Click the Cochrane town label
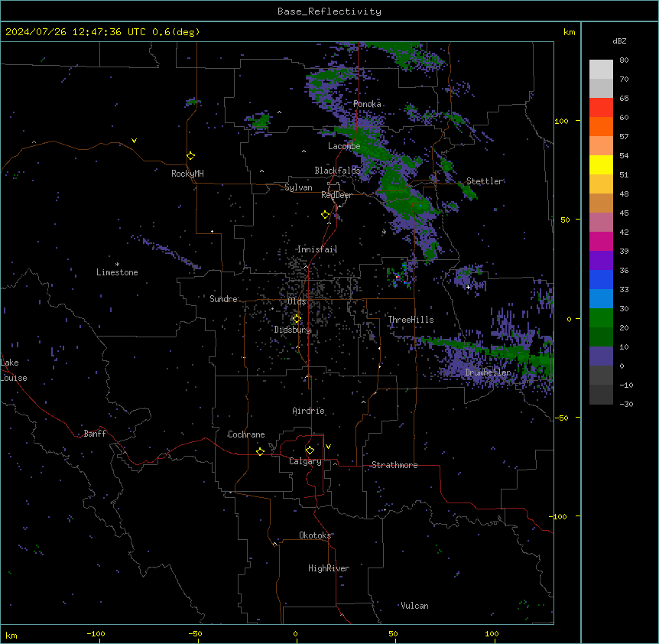 [246, 434]
